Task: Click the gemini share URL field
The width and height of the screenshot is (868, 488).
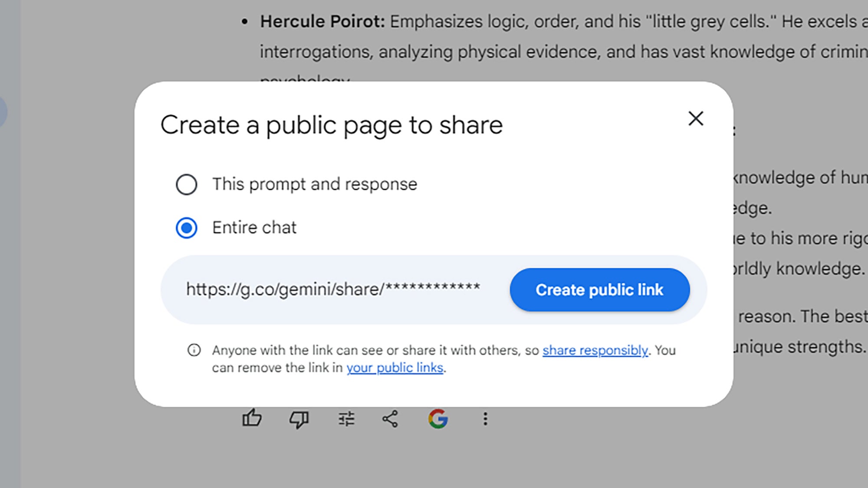Action: [x=333, y=289]
